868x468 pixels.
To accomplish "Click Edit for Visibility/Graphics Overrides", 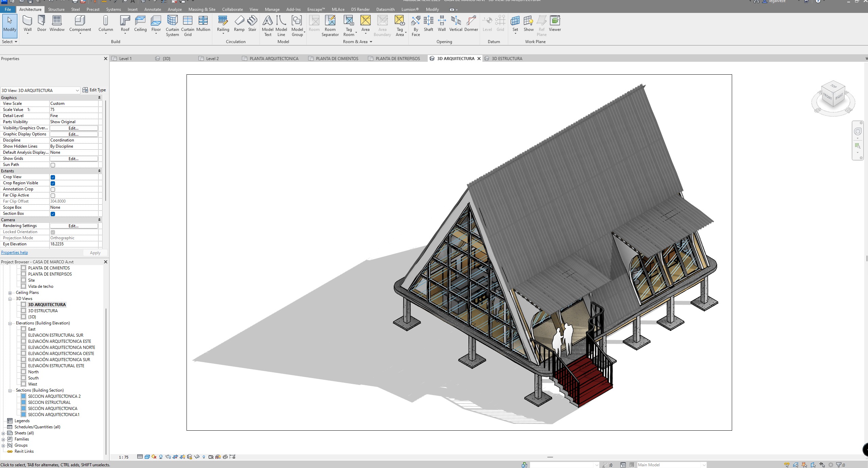I will tap(74, 128).
